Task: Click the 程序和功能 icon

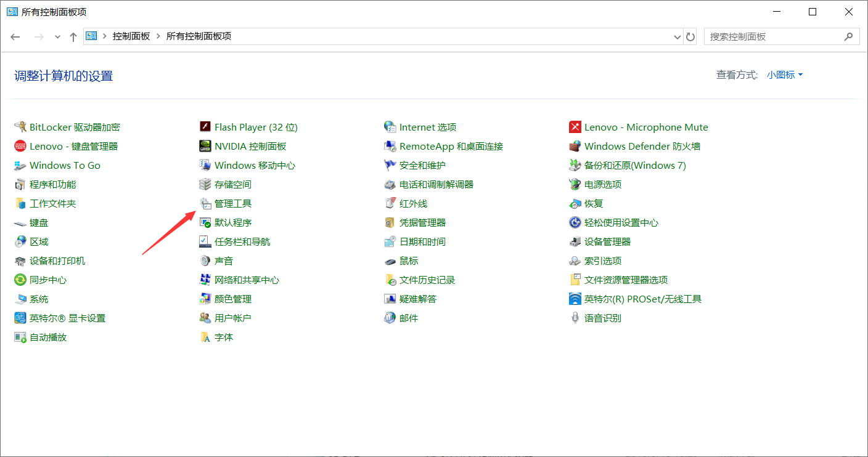Action: click(20, 184)
